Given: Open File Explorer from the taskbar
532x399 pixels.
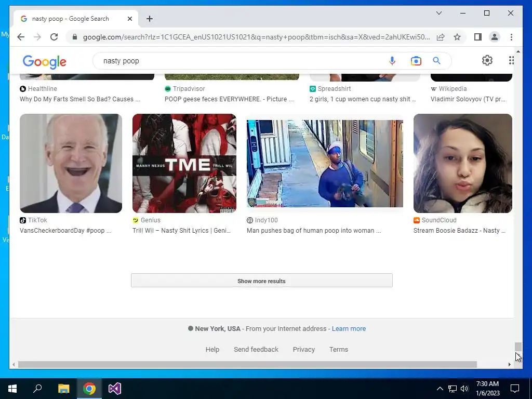Looking at the screenshot, I should [63, 389].
